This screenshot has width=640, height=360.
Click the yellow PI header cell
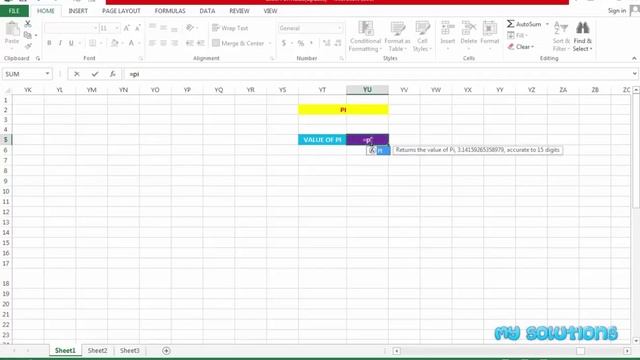[343, 109]
